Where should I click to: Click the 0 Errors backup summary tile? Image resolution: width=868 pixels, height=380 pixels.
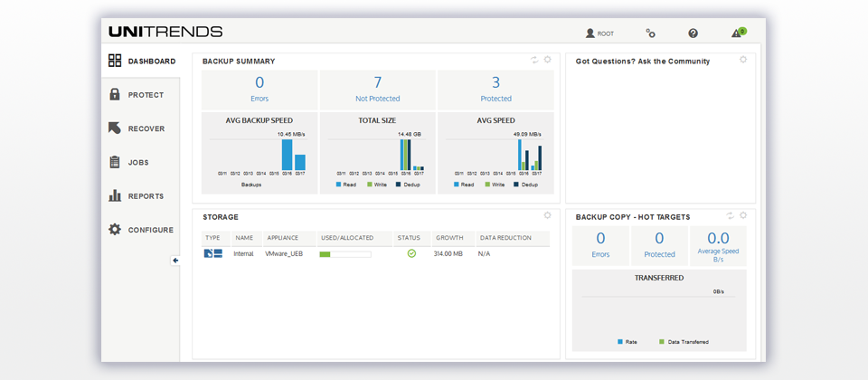[259, 89]
